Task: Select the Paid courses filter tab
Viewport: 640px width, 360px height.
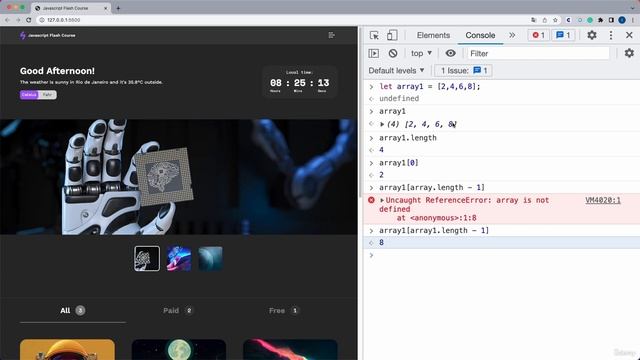Action: click(178, 311)
